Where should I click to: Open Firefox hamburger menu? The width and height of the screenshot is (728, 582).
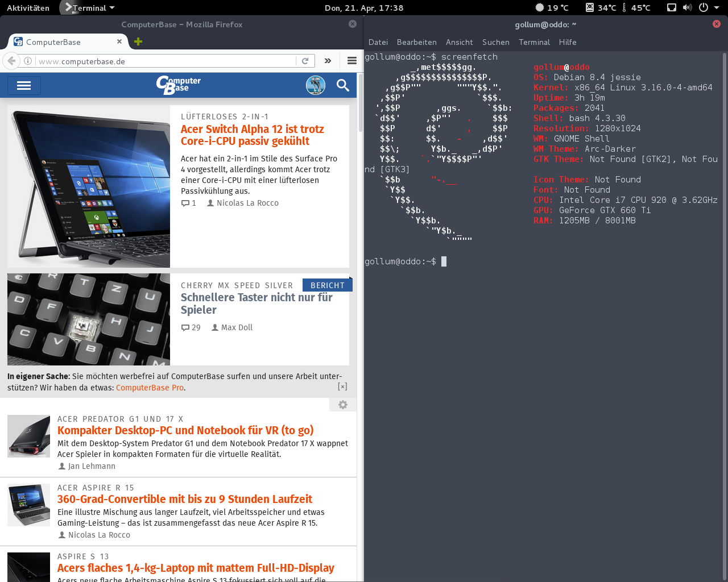pos(352,61)
